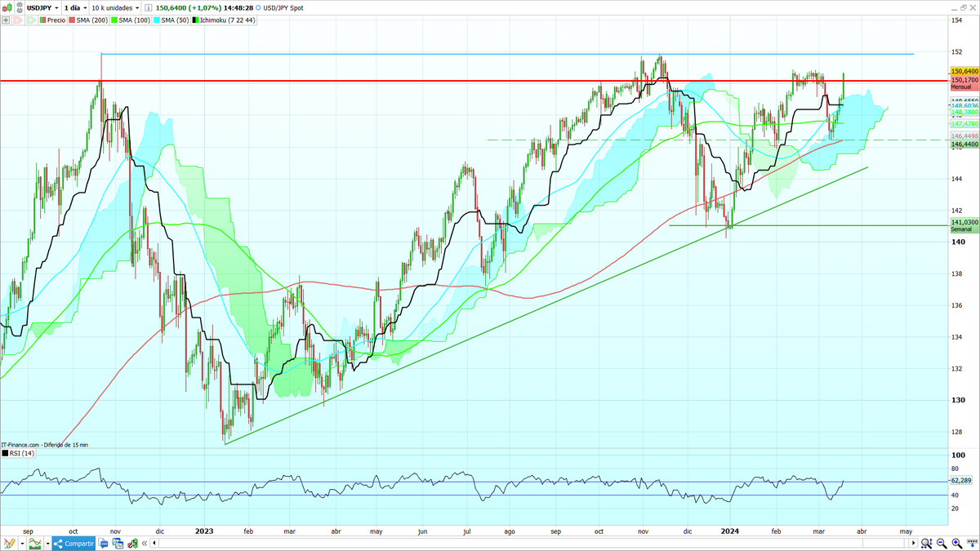Select the drawing tools pencil icon
The height and width of the screenshot is (551, 980).
[10, 544]
